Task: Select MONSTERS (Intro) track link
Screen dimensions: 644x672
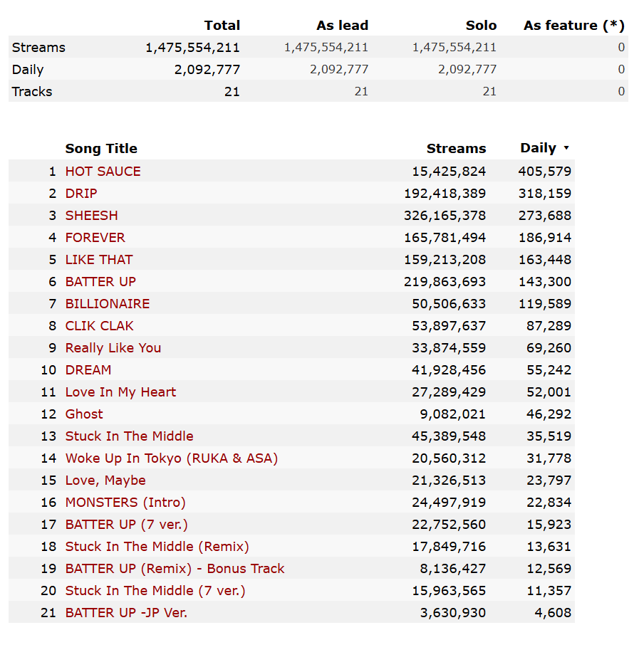Action: click(x=125, y=503)
